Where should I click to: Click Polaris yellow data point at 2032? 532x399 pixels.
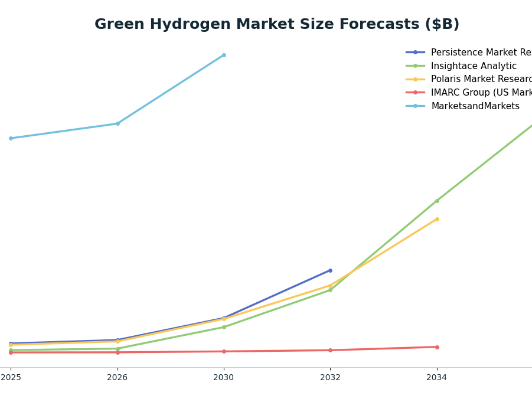pyautogui.click(x=330, y=286)
